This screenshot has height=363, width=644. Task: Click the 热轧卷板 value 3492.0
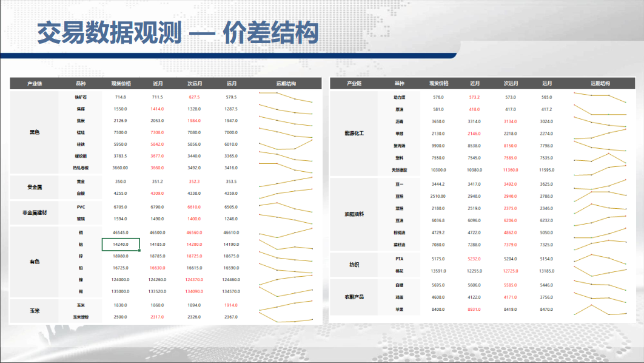pos(194,168)
